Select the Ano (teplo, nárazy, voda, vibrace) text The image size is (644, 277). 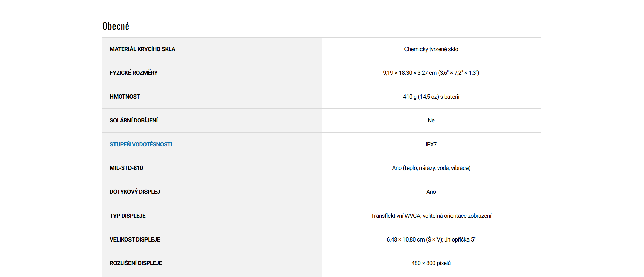coord(431,168)
